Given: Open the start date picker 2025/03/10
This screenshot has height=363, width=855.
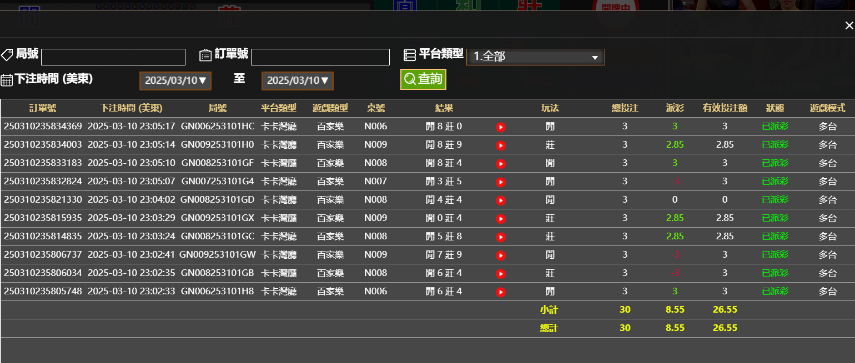Looking at the screenshot, I should click(176, 81).
